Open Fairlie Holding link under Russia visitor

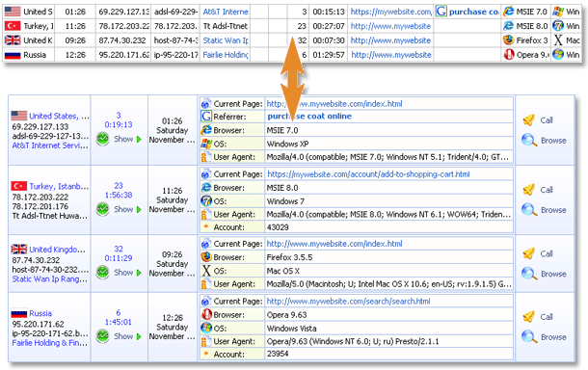[49, 343]
